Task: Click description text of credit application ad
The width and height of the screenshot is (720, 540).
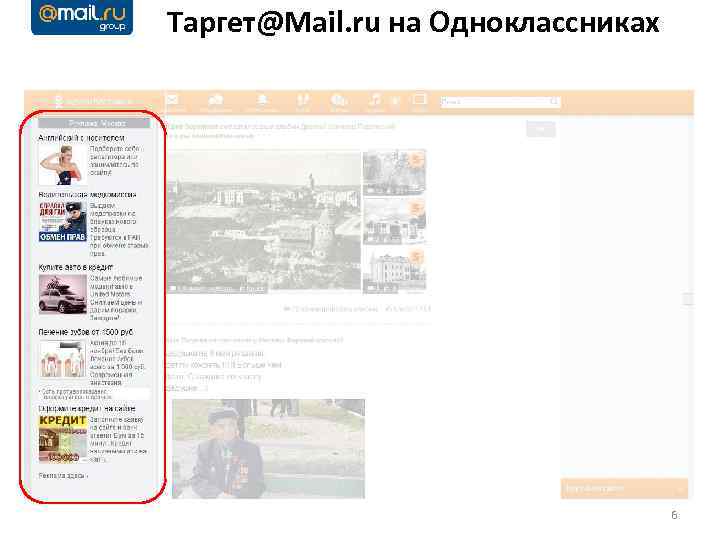Action: coord(118,439)
